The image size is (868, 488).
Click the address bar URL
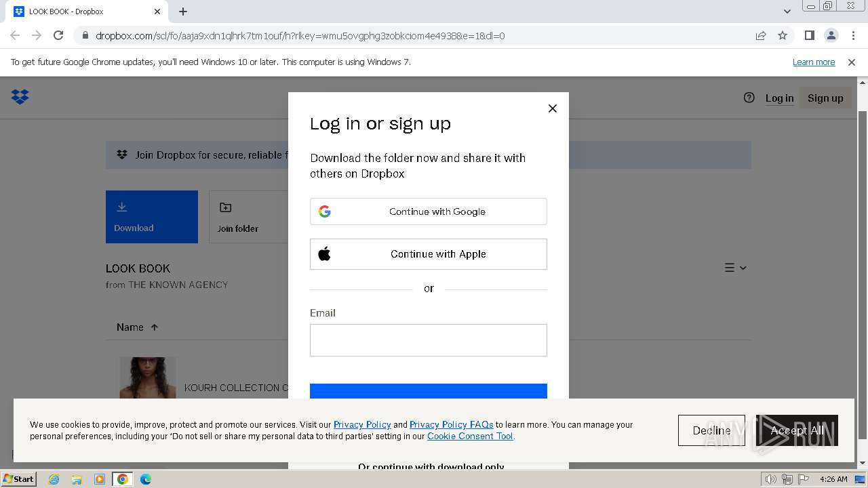tap(300, 36)
